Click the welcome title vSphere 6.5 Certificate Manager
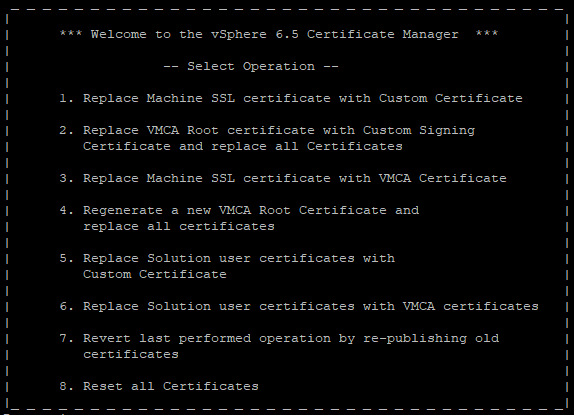 [x=279, y=34]
